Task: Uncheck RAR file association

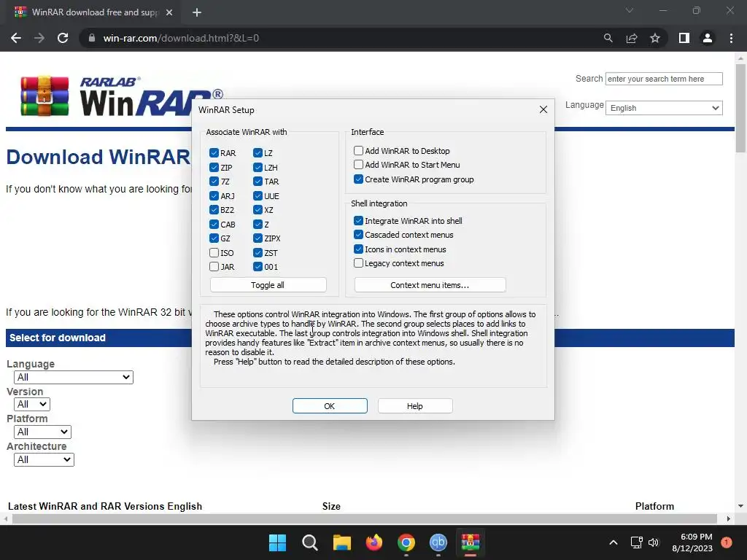Action: (214, 153)
